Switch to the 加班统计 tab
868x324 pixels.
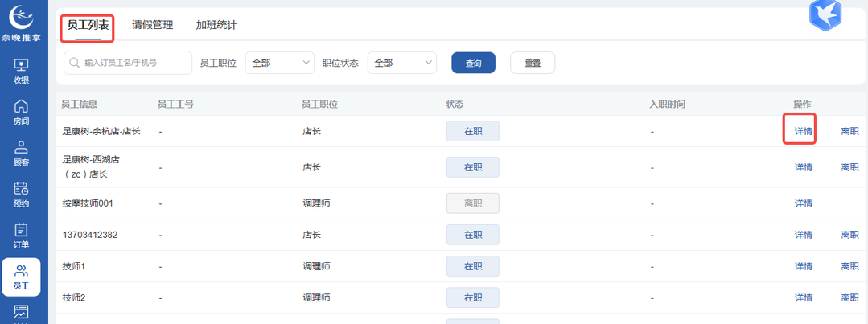point(216,26)
